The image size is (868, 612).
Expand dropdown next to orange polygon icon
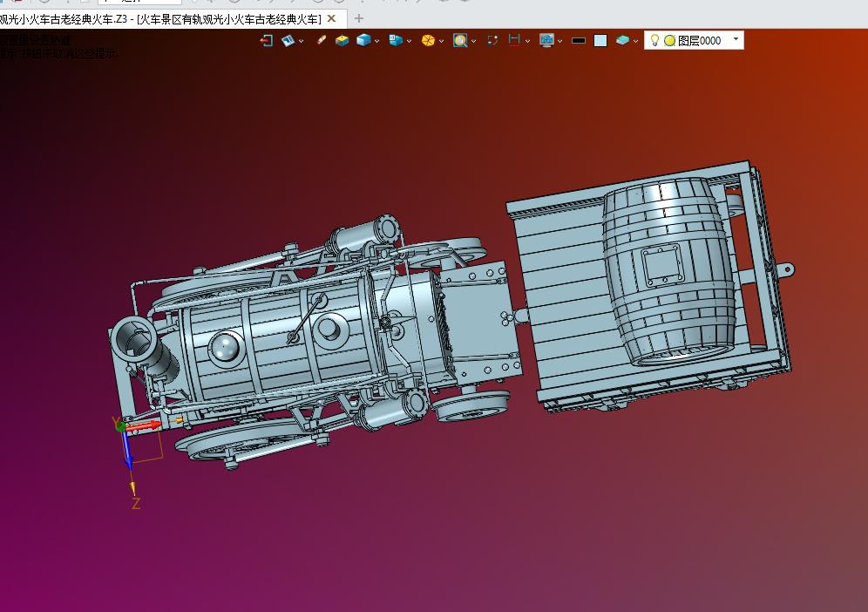441,41
